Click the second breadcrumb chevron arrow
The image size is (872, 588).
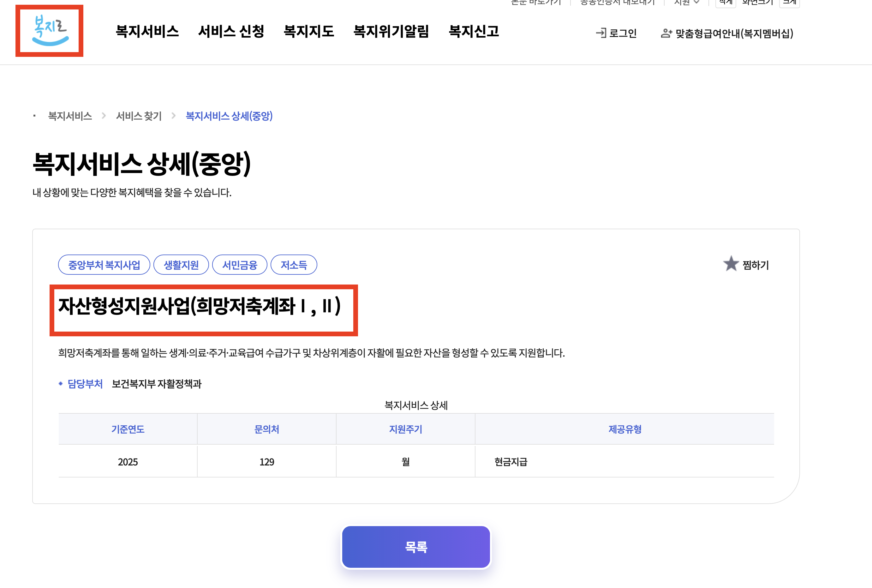pos(174,116)
